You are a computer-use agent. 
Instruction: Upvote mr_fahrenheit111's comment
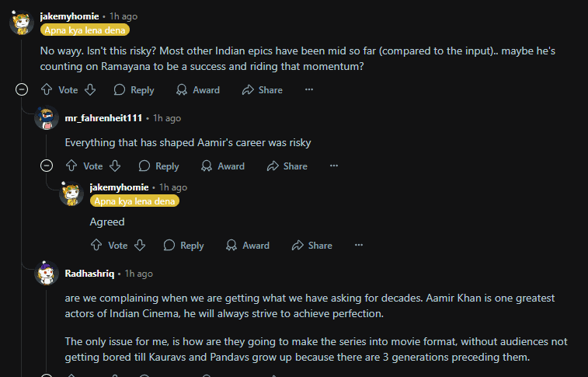(71, 166)
